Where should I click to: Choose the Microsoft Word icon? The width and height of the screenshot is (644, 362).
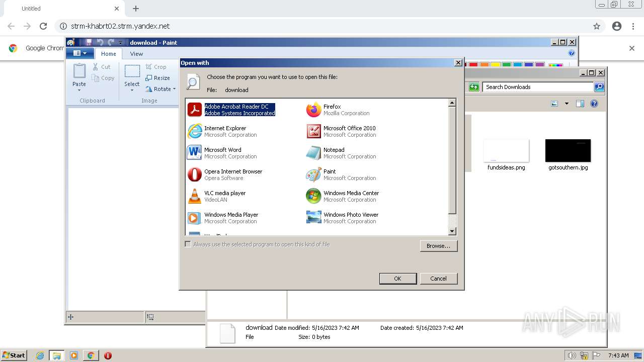click(x=194, y=153)
